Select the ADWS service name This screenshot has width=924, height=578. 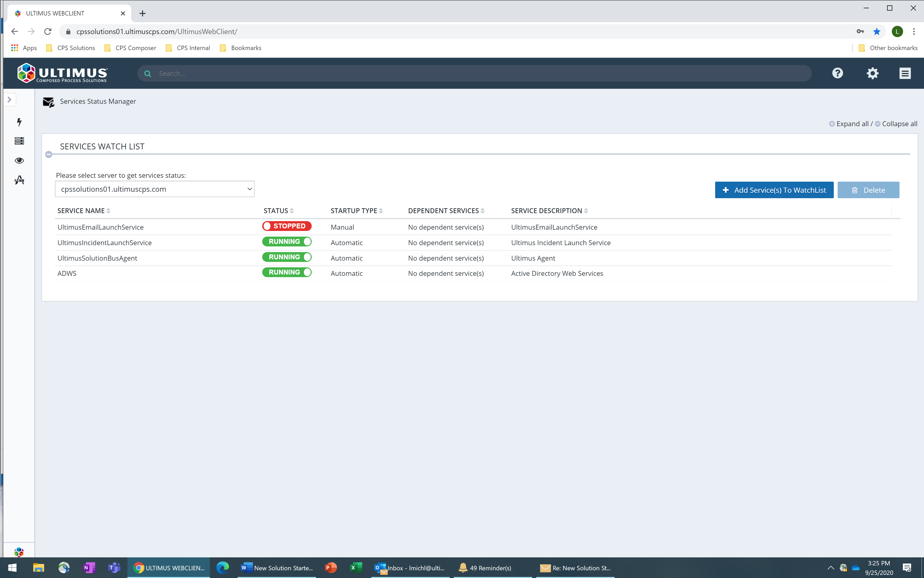pyautogui.click(x=67, y=273)
